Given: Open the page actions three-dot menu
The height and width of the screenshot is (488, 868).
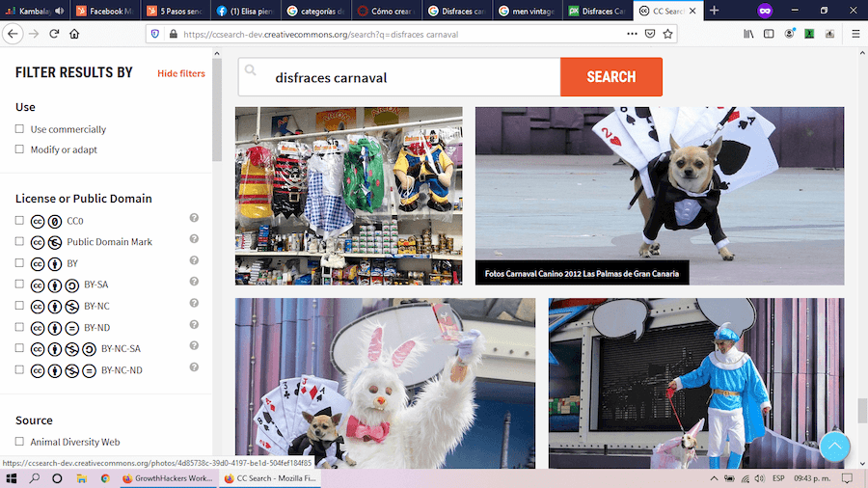Looking at the screenshot, I should 632,34.
